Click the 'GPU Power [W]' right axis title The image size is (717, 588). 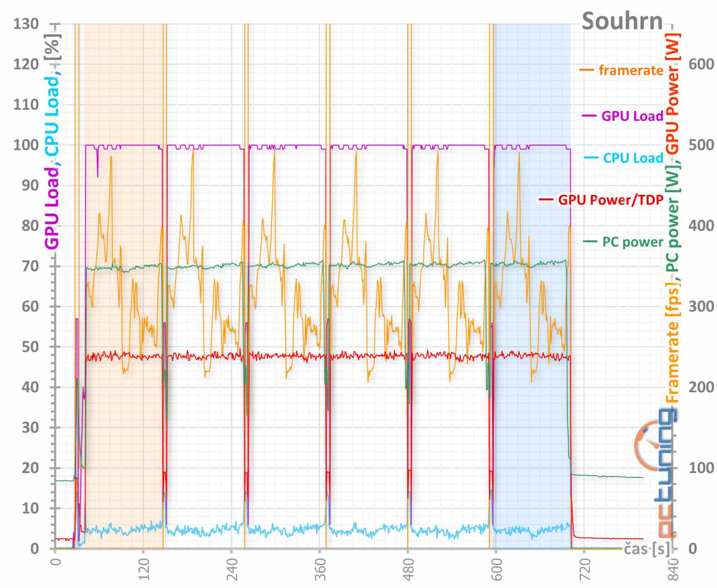[x=673, y=94]
